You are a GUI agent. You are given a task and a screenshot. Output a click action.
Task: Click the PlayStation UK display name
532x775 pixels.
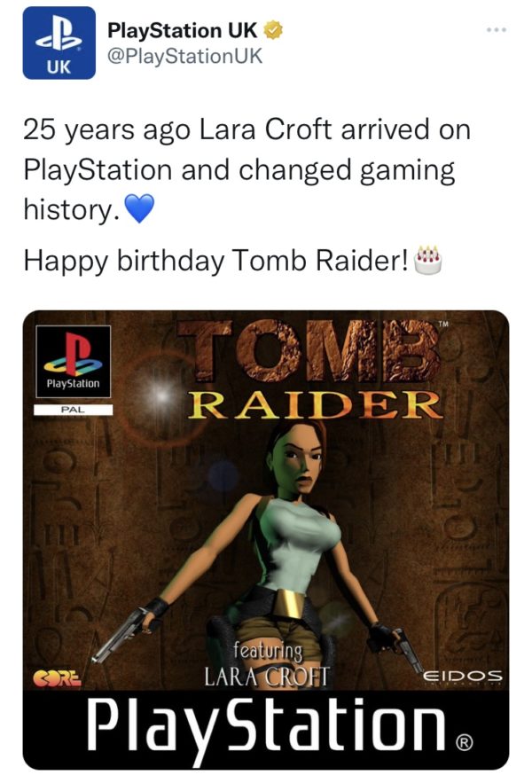pyautogui.click(x=183, y=30)
